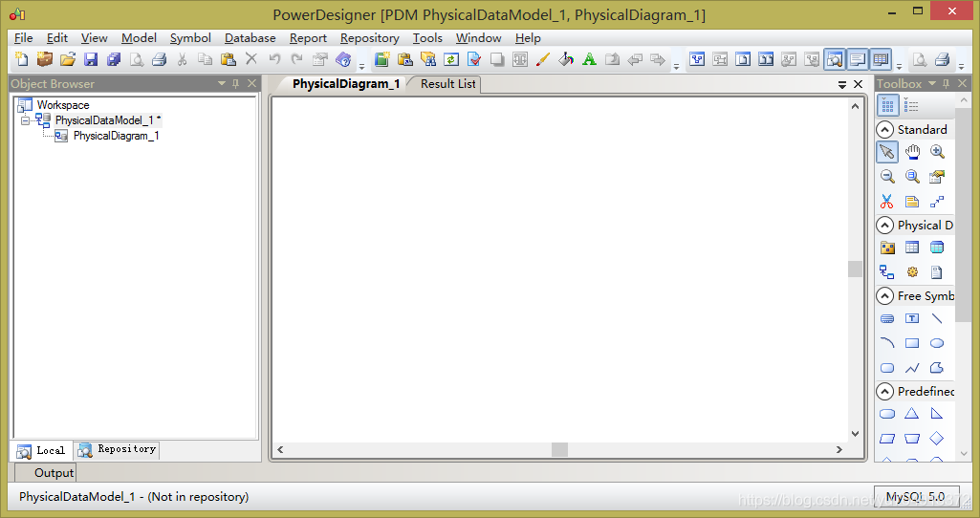
Task: Open the Repository menu
Action: (x=369, y=38)
